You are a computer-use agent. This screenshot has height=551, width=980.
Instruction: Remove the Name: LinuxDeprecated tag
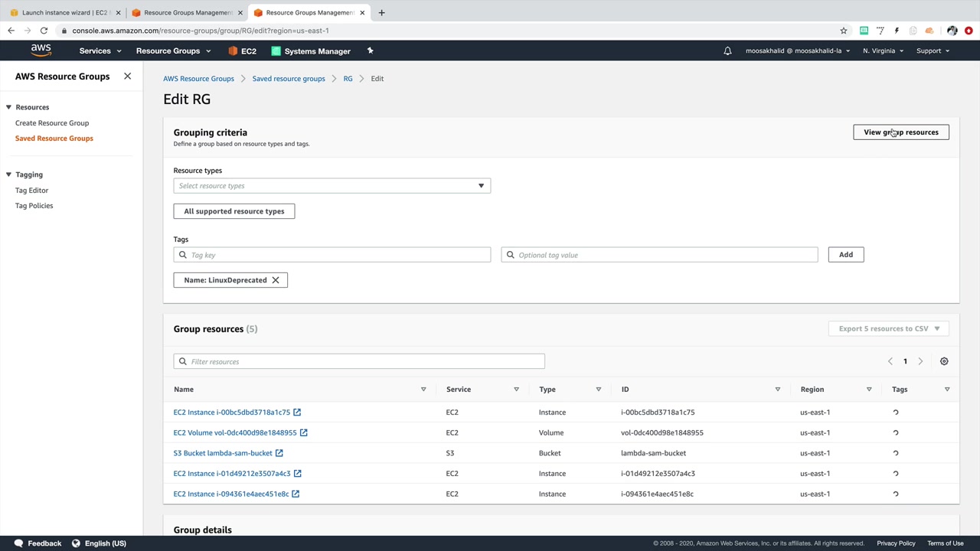coord(276,280)
